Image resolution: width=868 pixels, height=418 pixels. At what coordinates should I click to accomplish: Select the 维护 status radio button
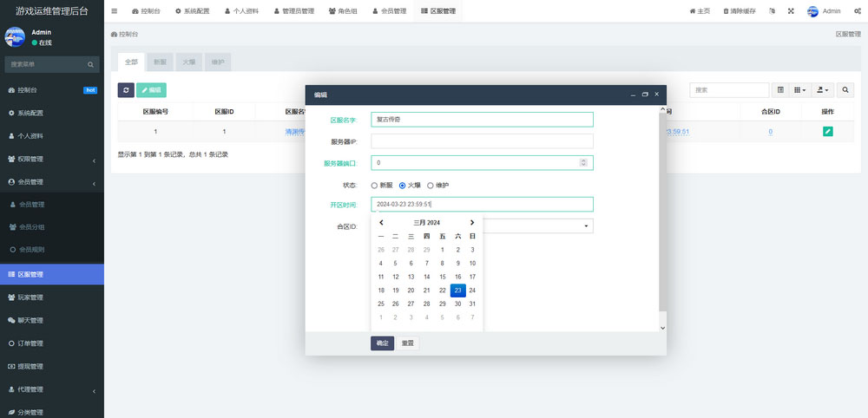point(430,185)
